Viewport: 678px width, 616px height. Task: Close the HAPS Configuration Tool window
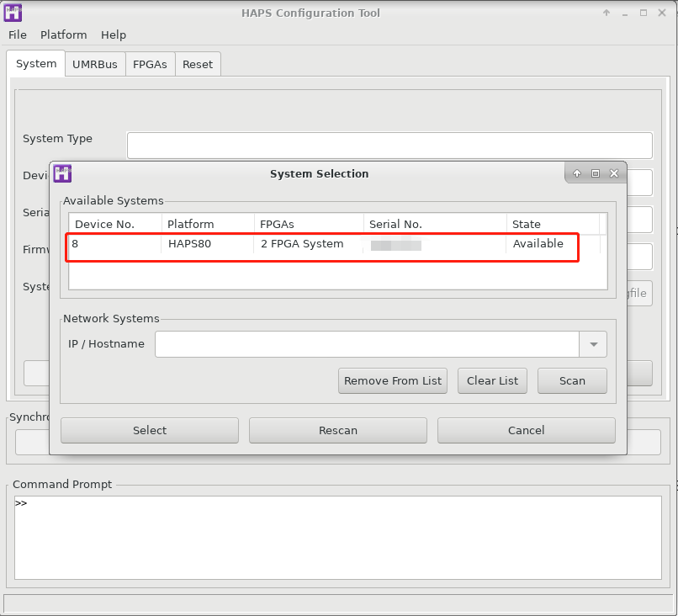[662, 13]
